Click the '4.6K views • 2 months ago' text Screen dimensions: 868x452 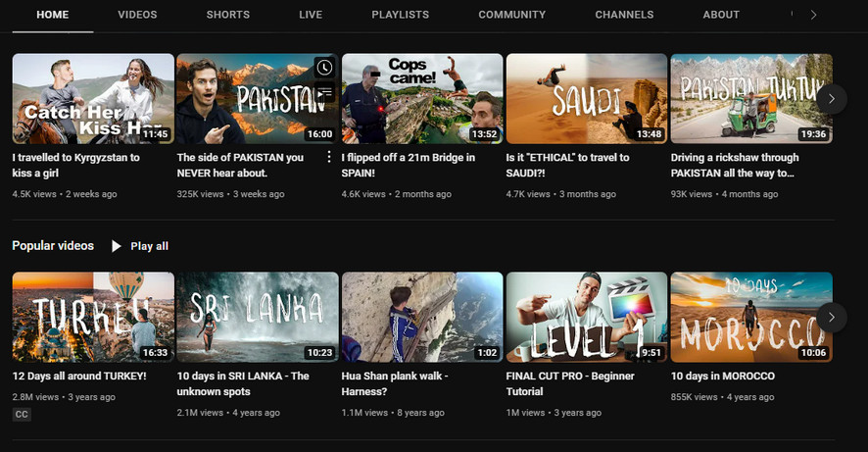click(x=397, y=194)
